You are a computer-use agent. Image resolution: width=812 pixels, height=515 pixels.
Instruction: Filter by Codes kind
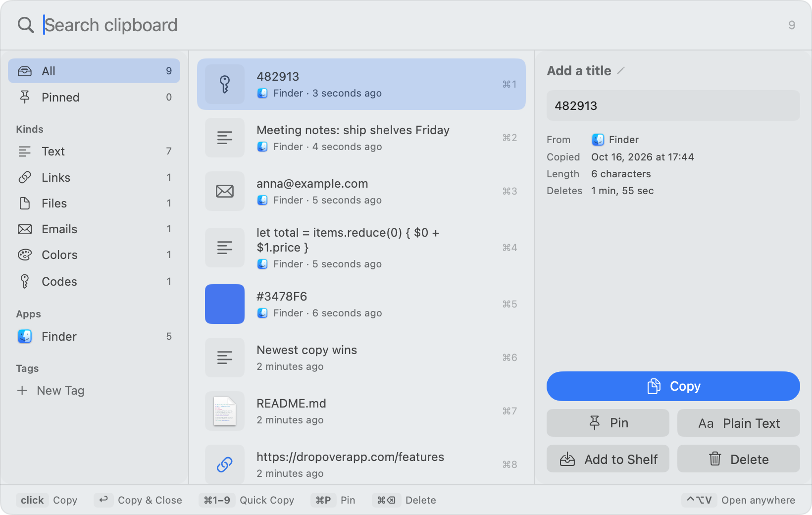[x=94, y=281]
